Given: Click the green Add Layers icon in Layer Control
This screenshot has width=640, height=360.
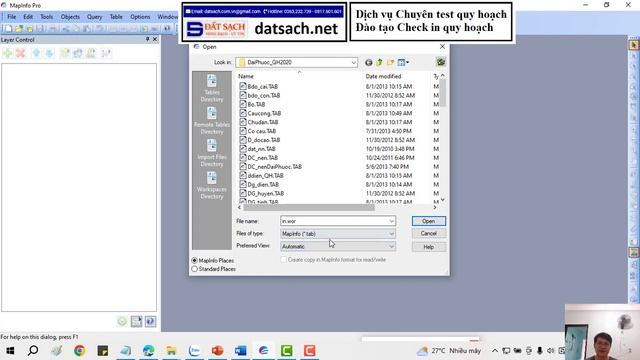Looking at the screenshot, I should point(8,53).
